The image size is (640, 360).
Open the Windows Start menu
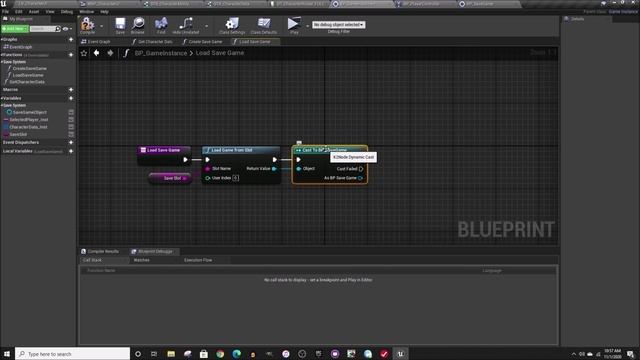pos(7,354)
